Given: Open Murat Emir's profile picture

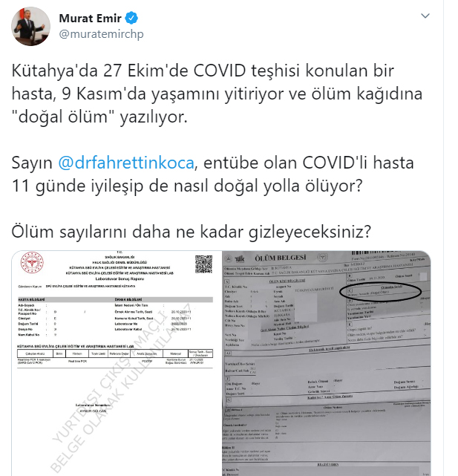Looking at the screenshot, I should pos(30,27).
